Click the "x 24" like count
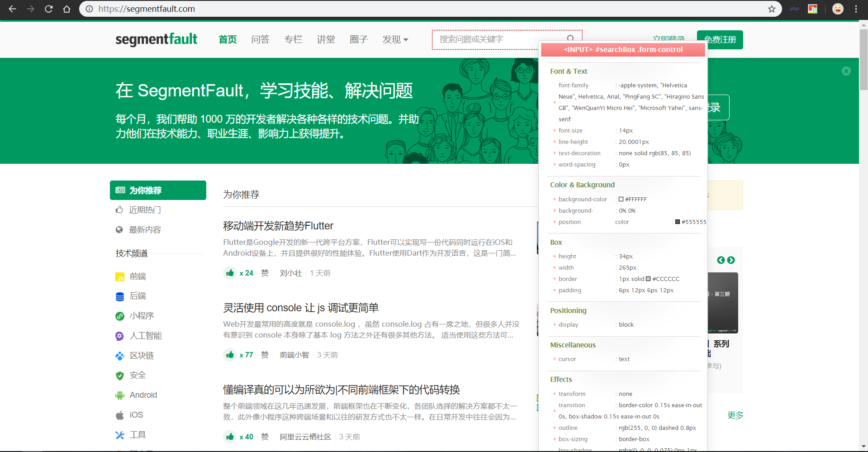This screenshot has height=452, width=868. [x=247, y=273]
